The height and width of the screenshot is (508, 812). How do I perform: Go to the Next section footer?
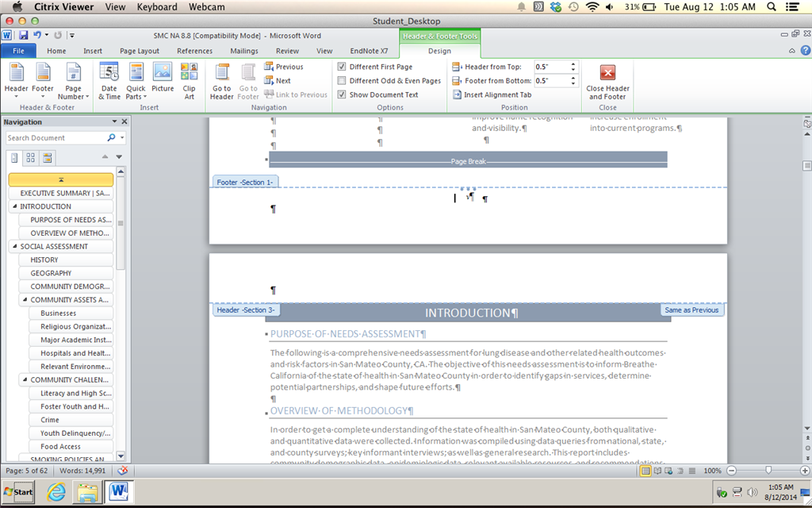278,81
